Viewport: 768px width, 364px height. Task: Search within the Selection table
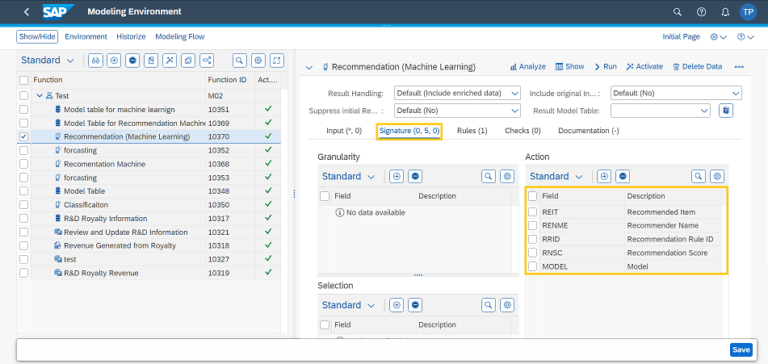[488, 305]
